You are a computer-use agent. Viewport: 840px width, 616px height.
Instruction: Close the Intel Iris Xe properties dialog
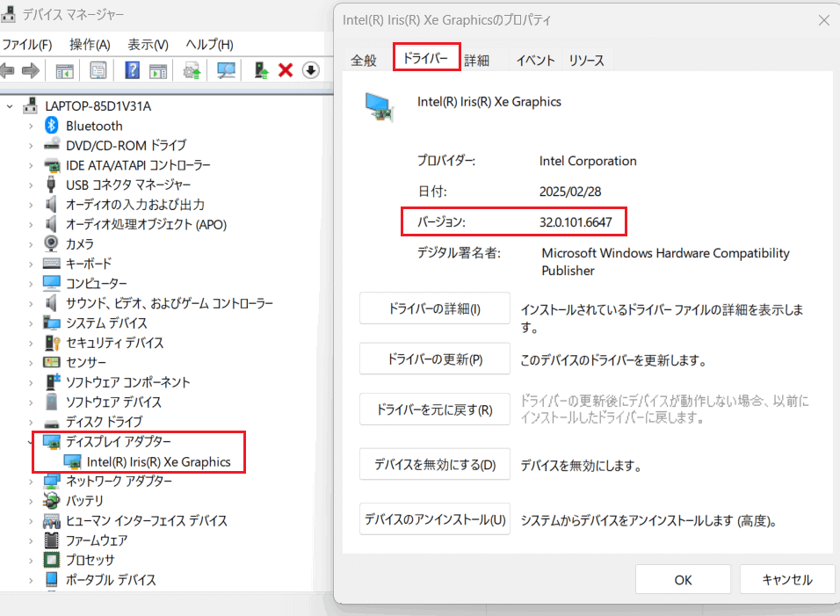point(824,20)
